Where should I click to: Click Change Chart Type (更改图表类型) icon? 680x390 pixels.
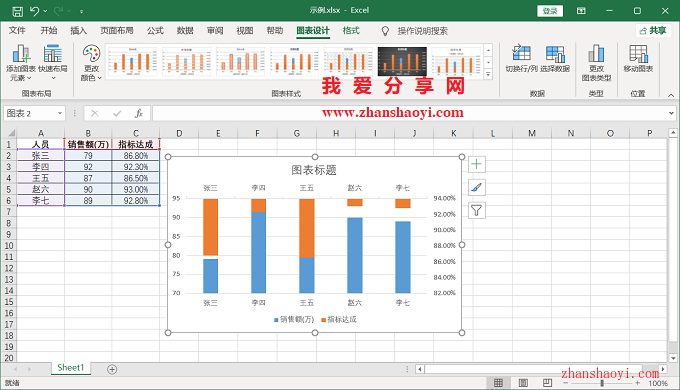point(596,63)
